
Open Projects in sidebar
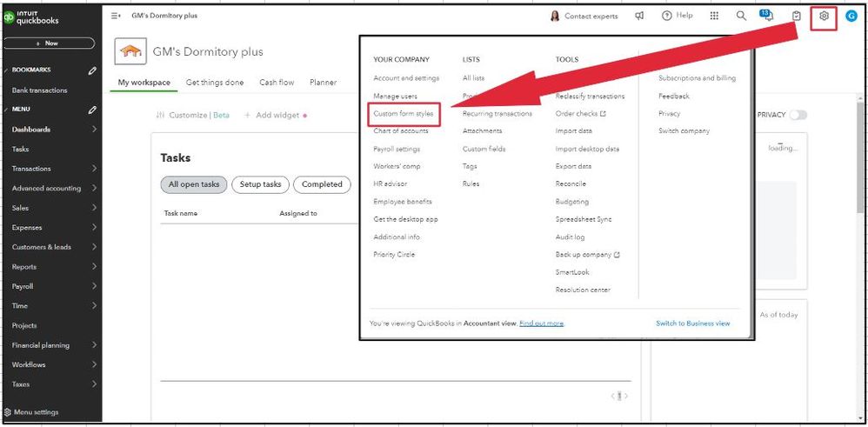coord(24,325)
